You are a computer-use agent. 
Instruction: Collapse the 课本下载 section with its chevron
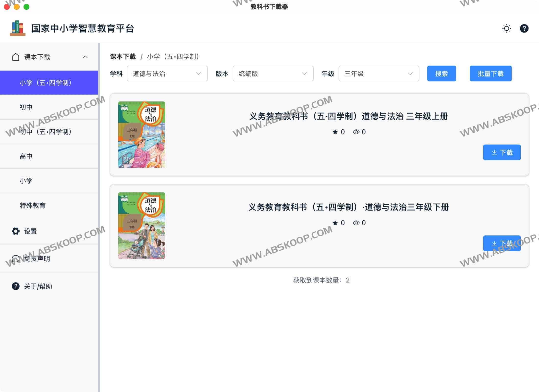click(85, 57)
